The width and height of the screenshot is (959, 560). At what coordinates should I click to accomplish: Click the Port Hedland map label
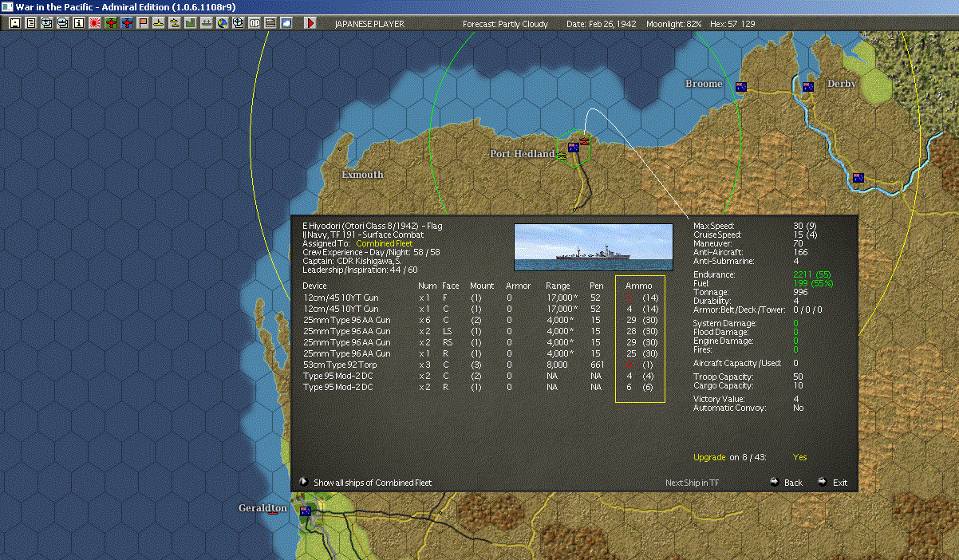522,153
